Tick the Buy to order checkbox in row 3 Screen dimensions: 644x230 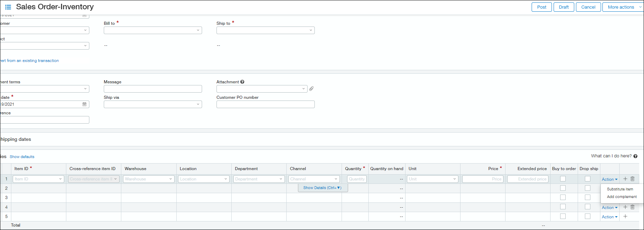click(563, 198)
